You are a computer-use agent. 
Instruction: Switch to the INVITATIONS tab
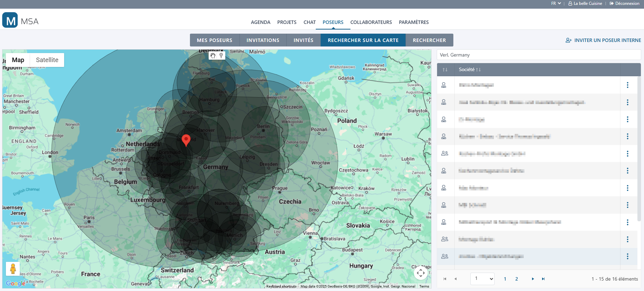point(263,40)
